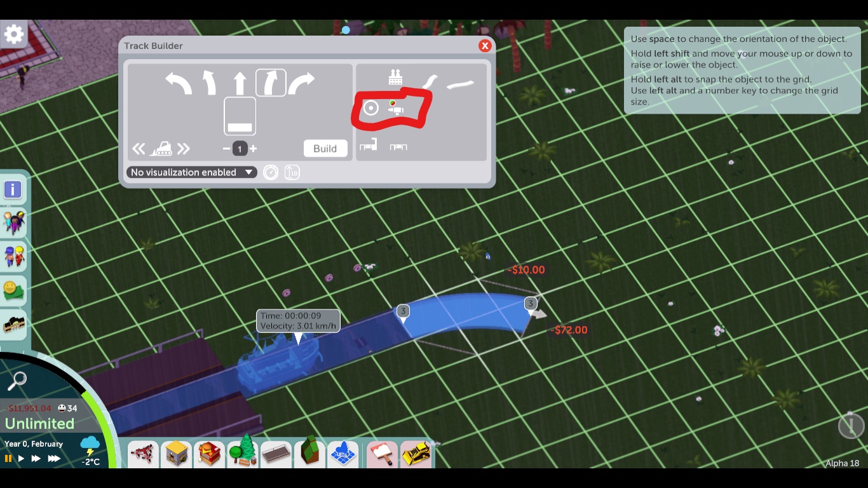Click the guest count showing 34
Viewport: 868px width, 488px height.
67,409
